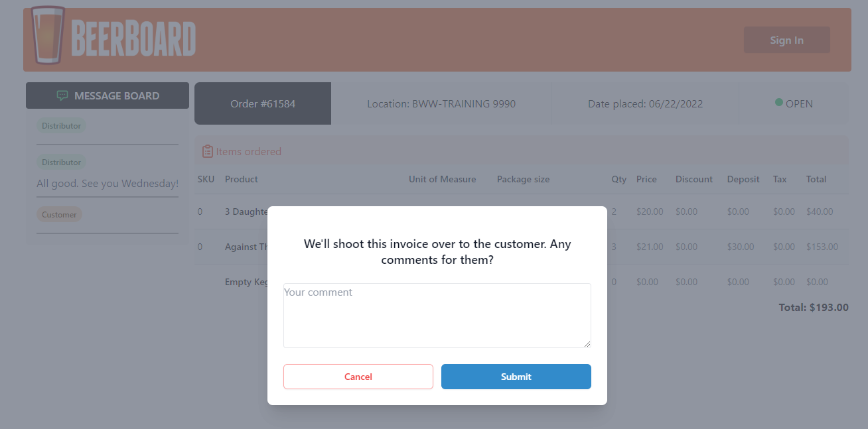Open the Order #61584 tab
Screen dimensions: 868x429
click(262, 103)
